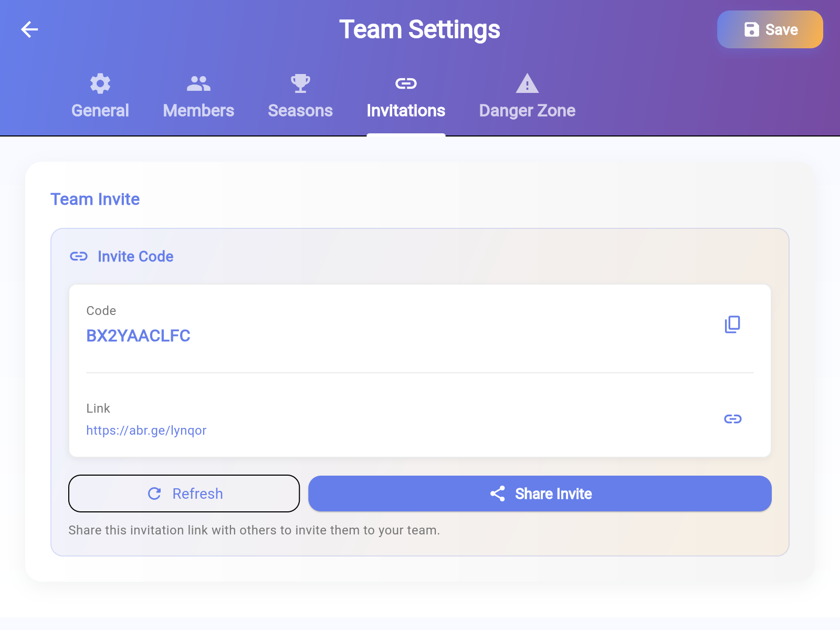Click Refresh to generate a new code
840x630 pixels.
(x=184, y=493)
